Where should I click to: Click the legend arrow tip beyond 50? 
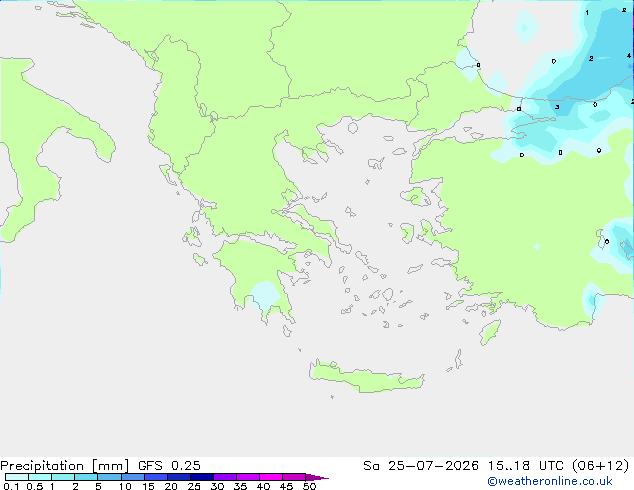[x=318, y=478]
